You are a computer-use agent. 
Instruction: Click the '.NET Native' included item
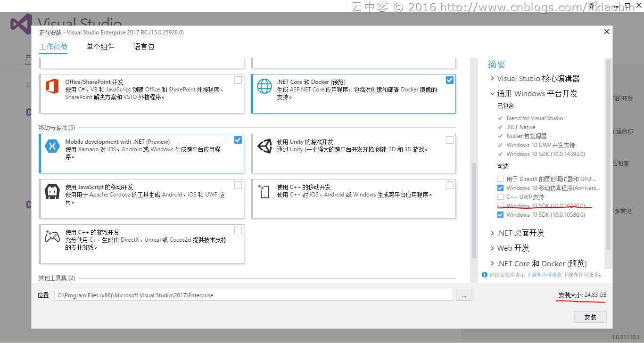521,127
